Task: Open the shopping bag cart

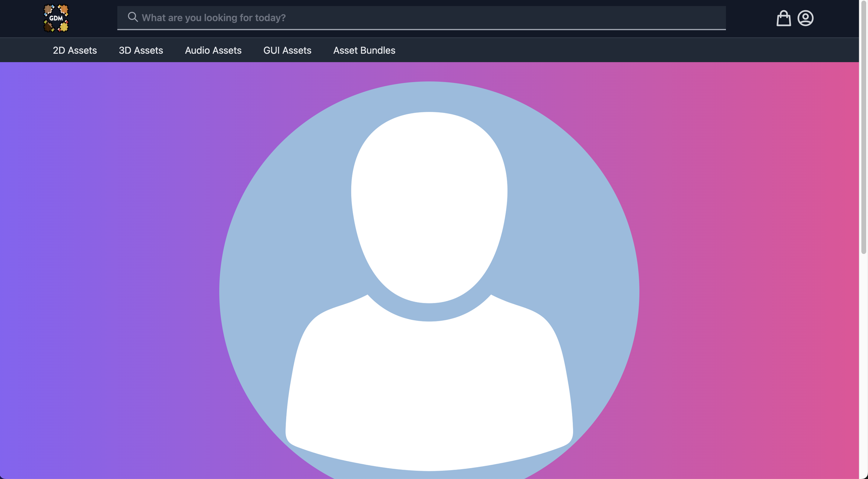Action: pos(784,18)
